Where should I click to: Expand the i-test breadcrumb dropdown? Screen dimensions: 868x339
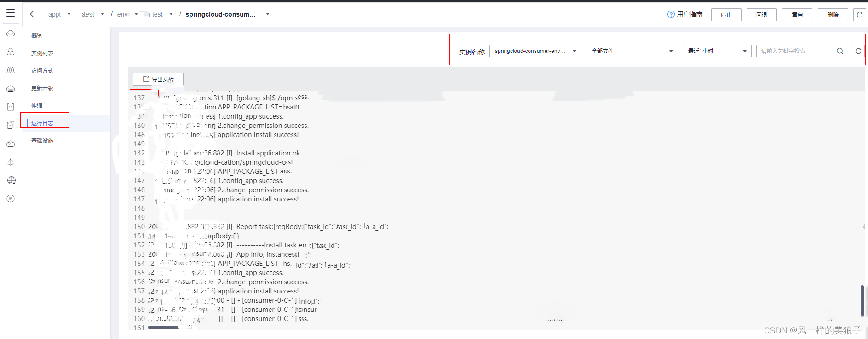point(171,14)
